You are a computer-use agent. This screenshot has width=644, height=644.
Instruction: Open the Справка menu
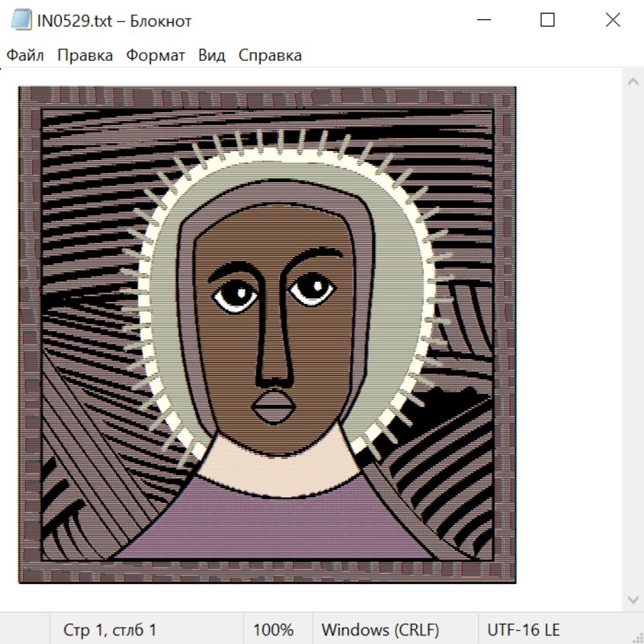click(270, 55)
